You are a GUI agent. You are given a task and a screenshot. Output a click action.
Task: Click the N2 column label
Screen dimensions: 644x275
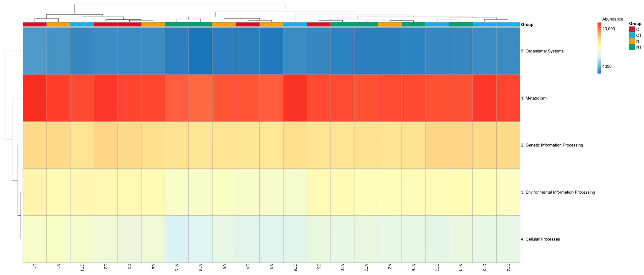pos(390,266)
